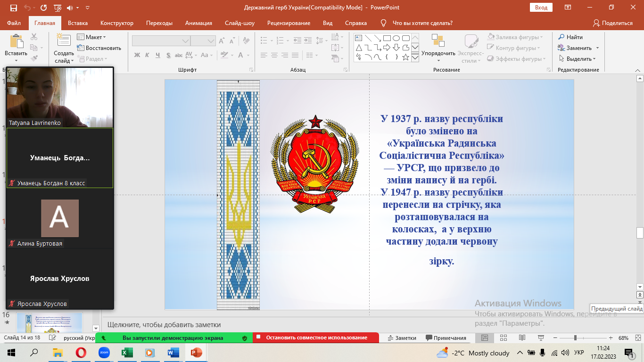Click the Copy icon in clipboard group

[33, 48]
